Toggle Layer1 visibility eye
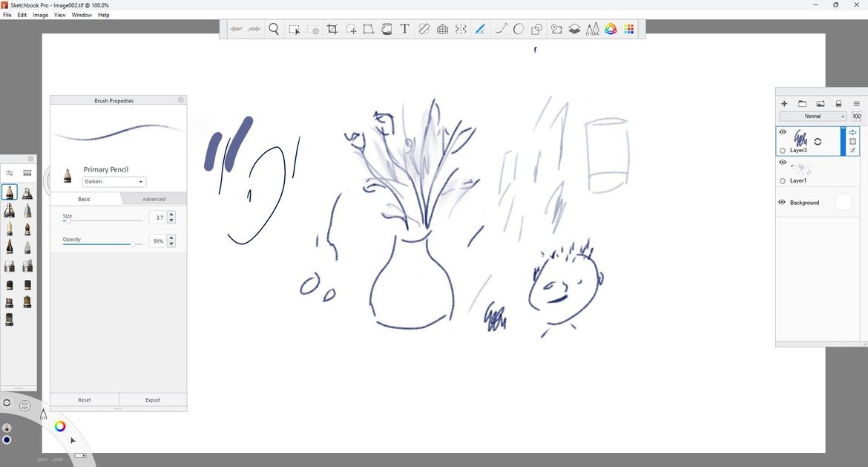The image size is (868, 467). (x=782, y=162)
